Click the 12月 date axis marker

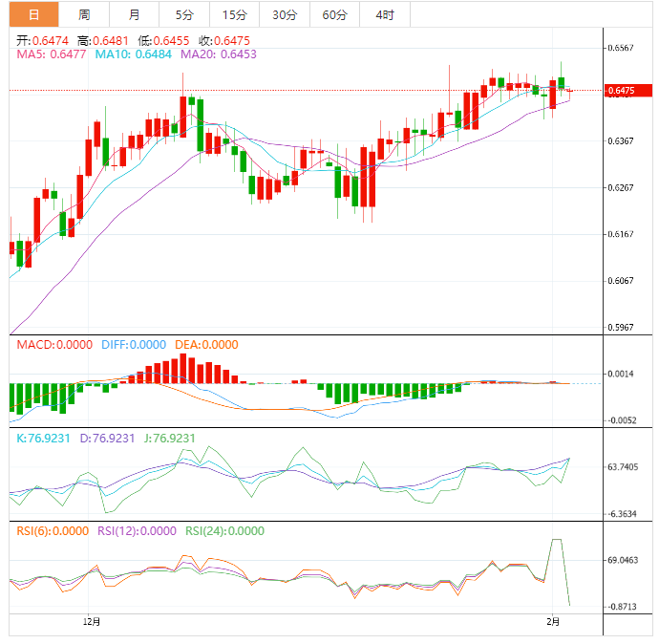point(92,622)
